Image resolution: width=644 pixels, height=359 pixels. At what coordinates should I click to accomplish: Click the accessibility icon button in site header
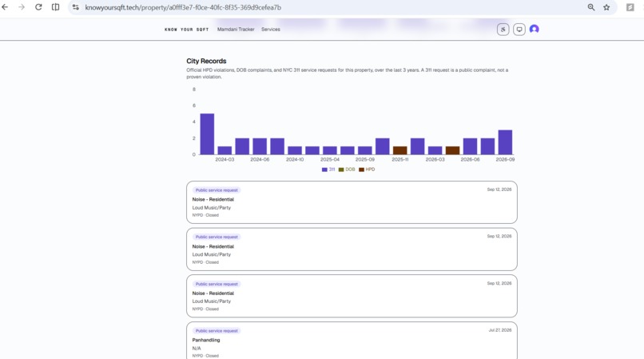coord(503,30)
